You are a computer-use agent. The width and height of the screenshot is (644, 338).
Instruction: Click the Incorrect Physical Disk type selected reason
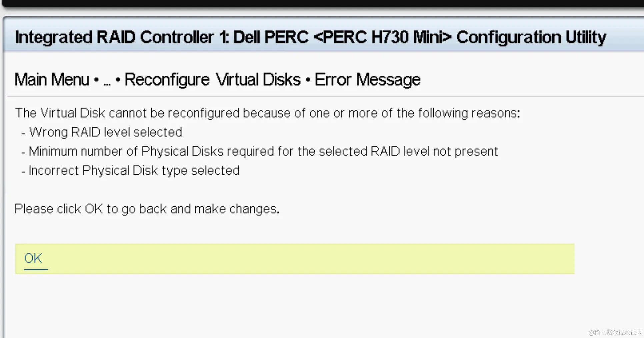click(x=134, y=171)
